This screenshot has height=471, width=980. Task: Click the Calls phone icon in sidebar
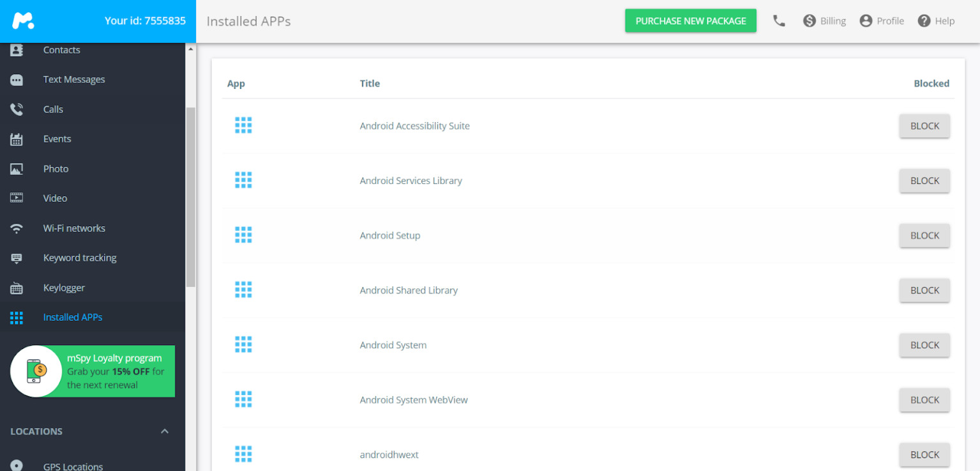17,109
